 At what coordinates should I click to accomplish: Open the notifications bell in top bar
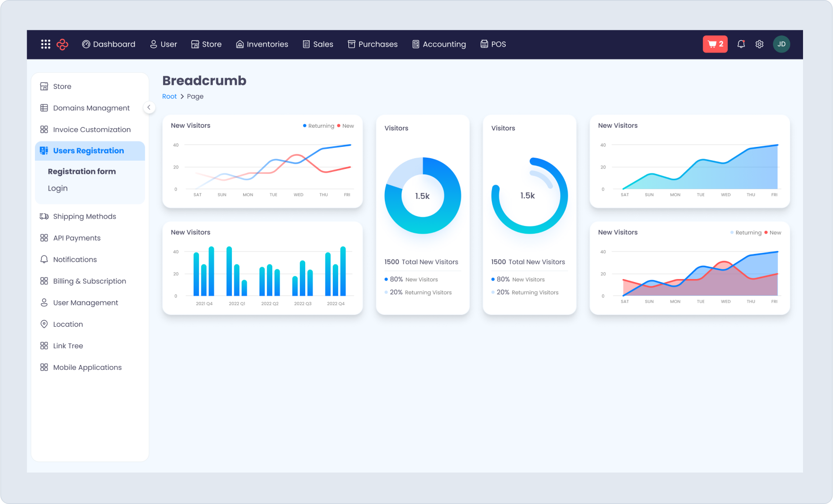(x=741, y=44)
